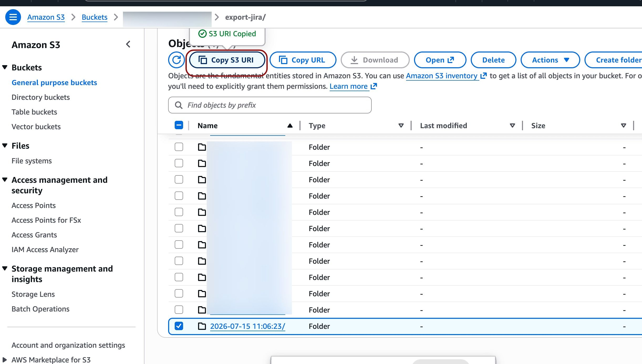Open Vector buckets in sidebar
Viewport: 642px width, 364px height.
pyautogui.click(x=36, y=127)
